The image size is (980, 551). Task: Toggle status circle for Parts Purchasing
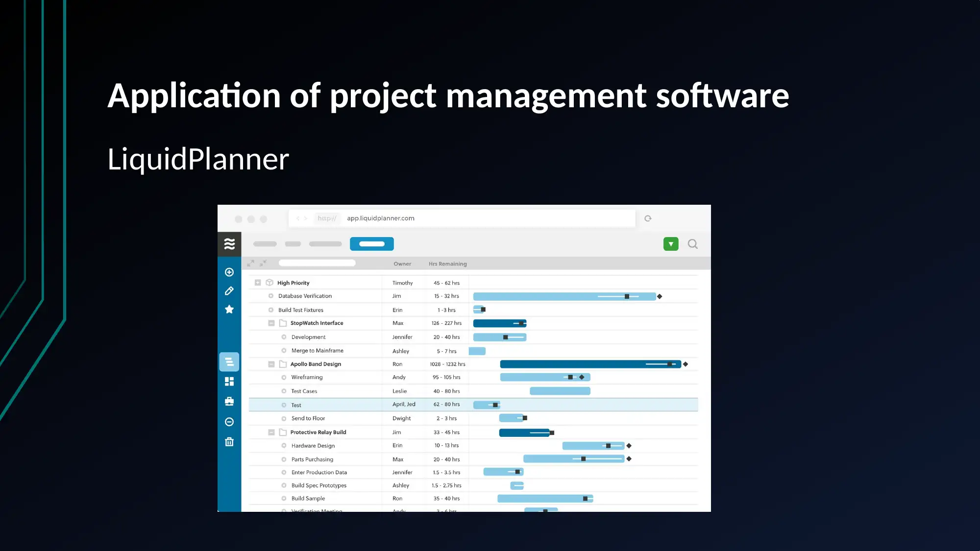(x=284, y=459)
